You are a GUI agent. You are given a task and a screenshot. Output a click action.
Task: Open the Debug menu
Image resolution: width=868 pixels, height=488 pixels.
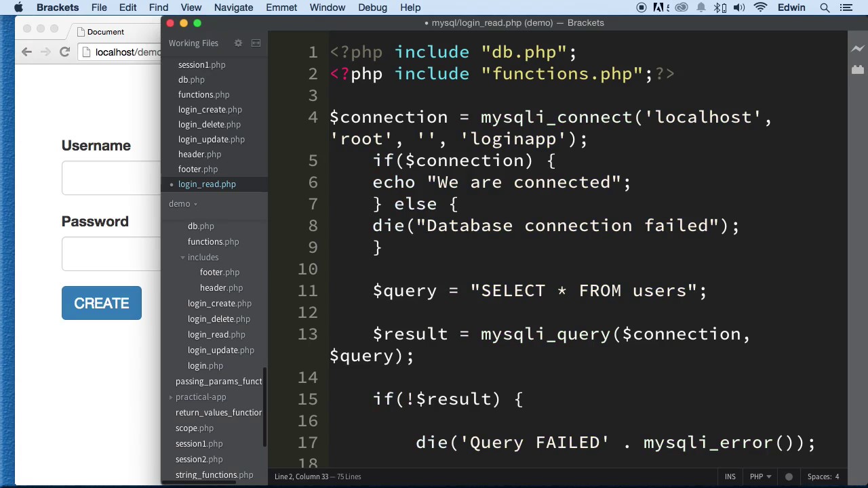(x=373, y=7)
